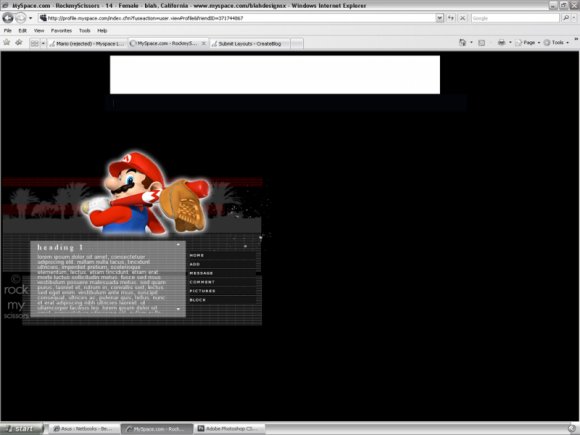
Task: Click the search magnifier icon
Action: (566, 18)
